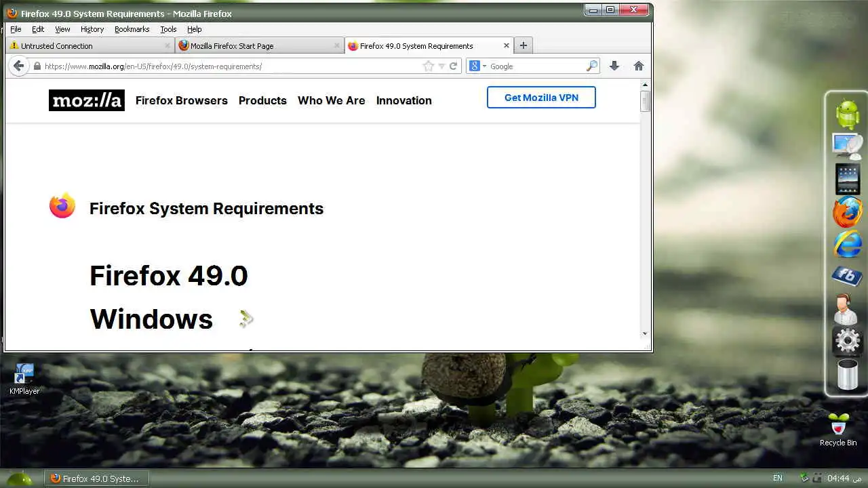This screenshot has height=488, width=868.
Task: Open the settings gear dock icon
Action: 848,341
